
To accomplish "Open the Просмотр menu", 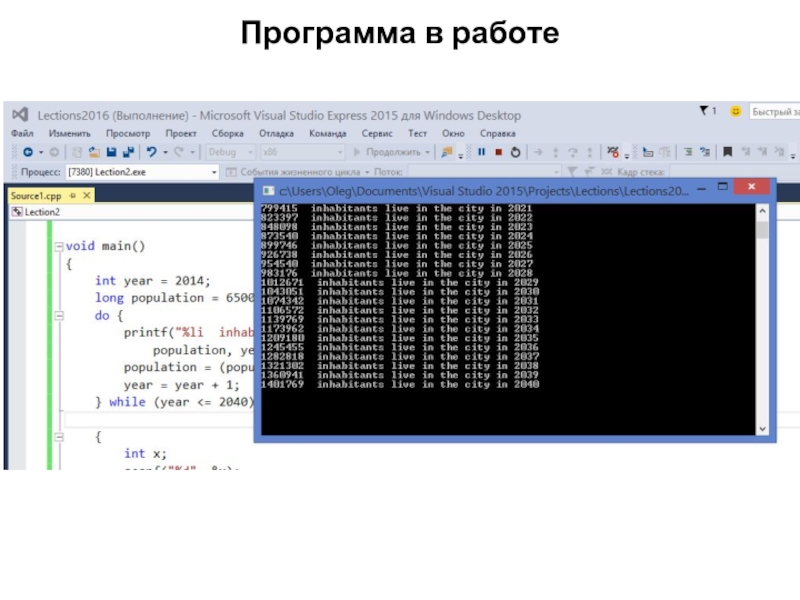I will point(128,134).
